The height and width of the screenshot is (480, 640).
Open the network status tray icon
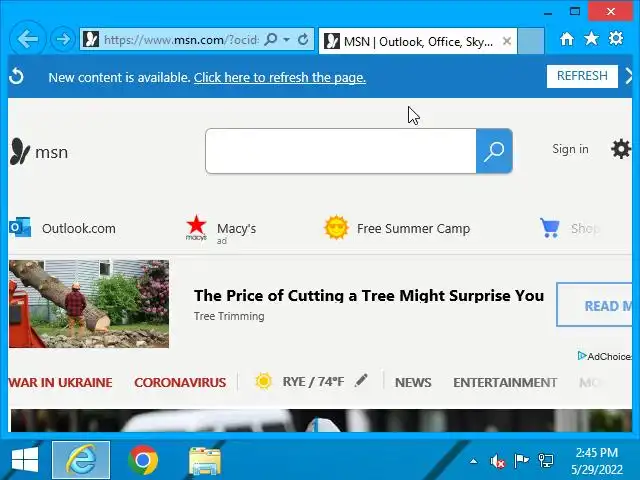[546, 461]
